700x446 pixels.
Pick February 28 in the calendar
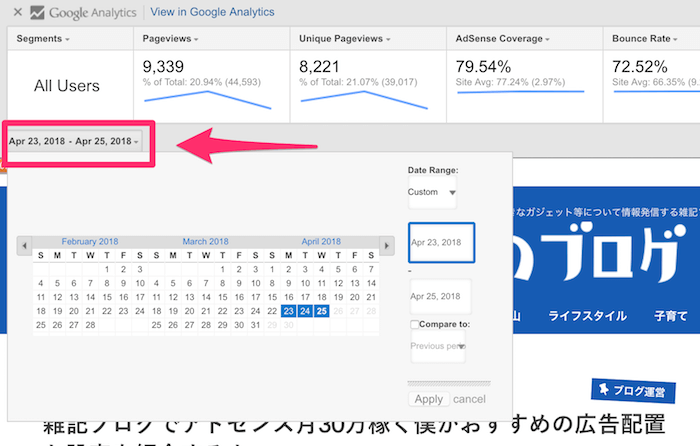click(x=90, y=325)
